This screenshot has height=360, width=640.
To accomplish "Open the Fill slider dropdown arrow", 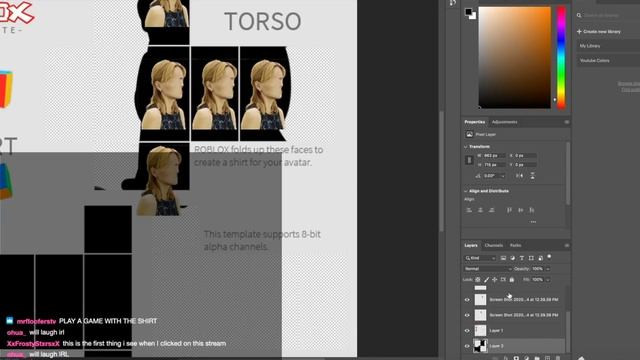I will click(548, 280).
